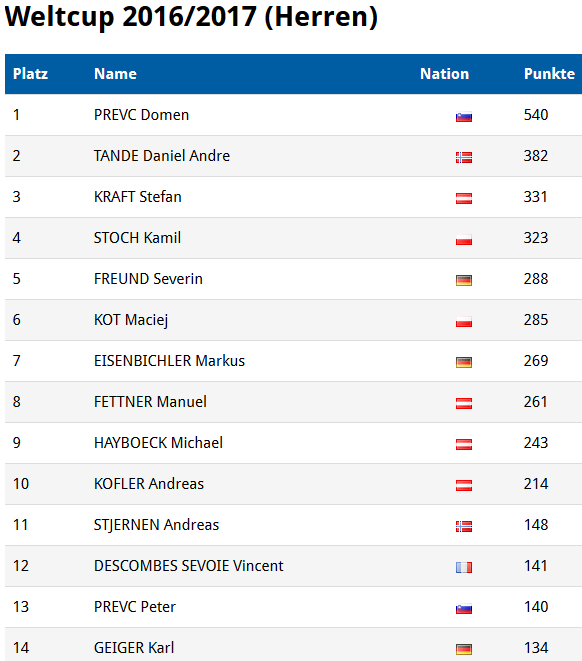The width and height of the screenshot is (582, 661).
Task: Open the name EISENBICHLER Markus
Action: [x=169, y=361]
